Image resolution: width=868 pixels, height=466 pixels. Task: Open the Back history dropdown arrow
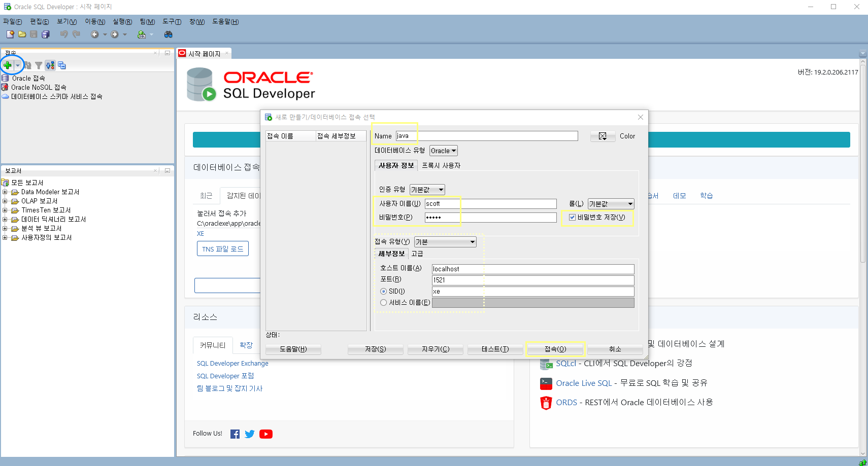point(105,34)
